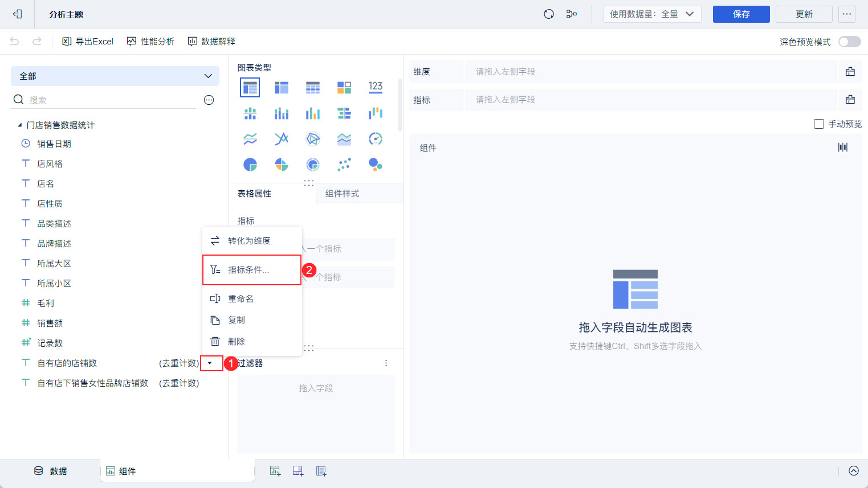The image size is (868, 488).
Task: Click 导出Excel in the toolbar
Action: coord(88,41)
